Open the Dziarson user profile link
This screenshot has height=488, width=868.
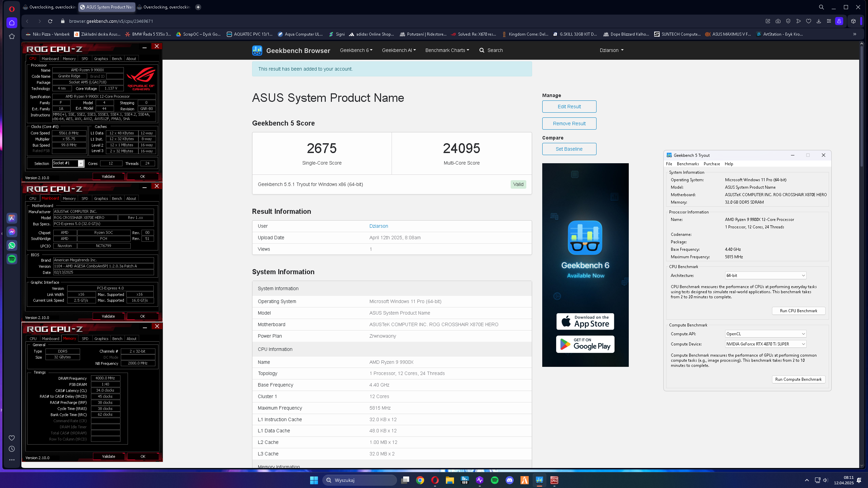click(379, 226)
